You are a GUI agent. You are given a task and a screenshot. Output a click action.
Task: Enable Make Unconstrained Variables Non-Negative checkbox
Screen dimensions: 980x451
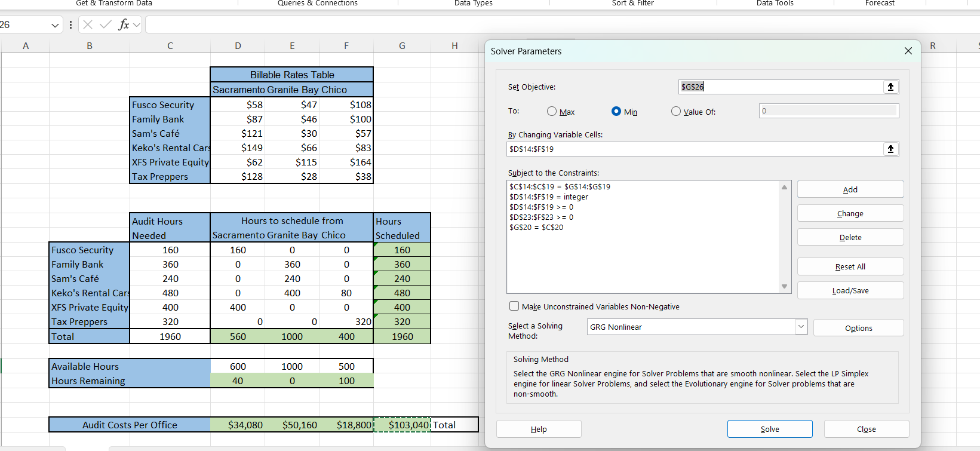pos(514,306)
